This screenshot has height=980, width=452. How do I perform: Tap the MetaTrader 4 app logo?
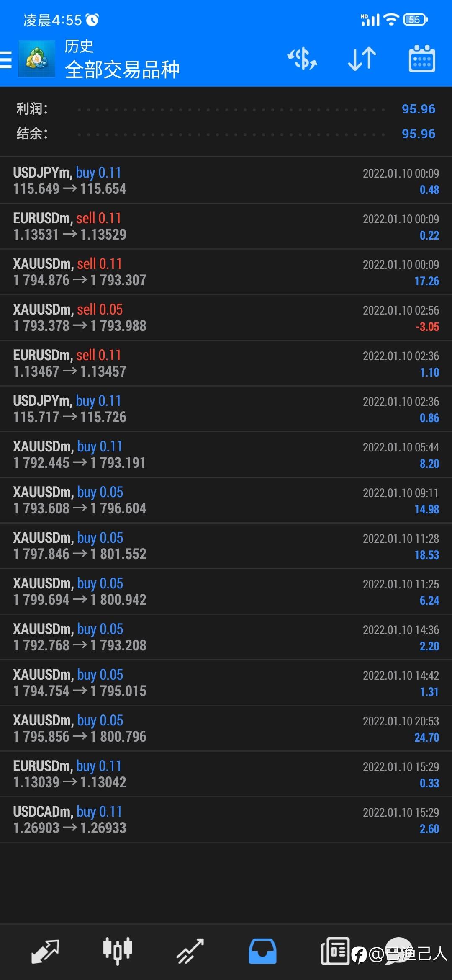pyautogui.click(x=37, y=59)
